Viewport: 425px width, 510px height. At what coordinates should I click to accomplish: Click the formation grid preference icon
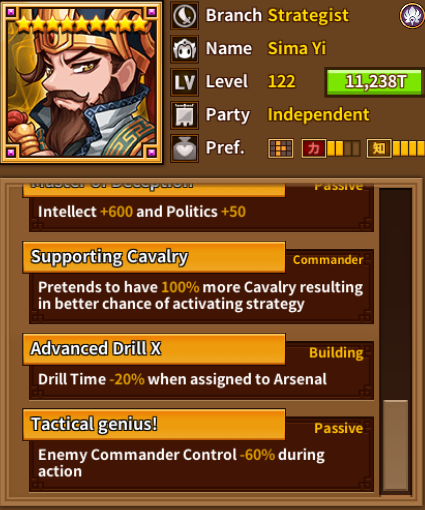281,148
